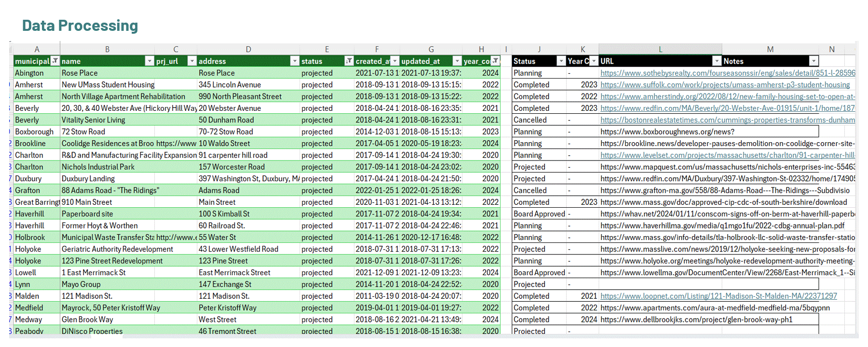The image size is (868, 347).
Task: Select the 'Mayo Group' name cell
Action: pyautogui.click(x=108, y=284)
